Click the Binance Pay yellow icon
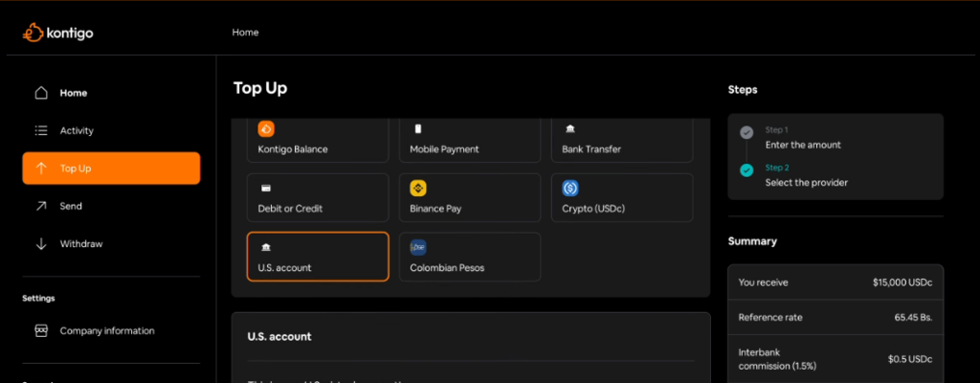 coord(418,189)
